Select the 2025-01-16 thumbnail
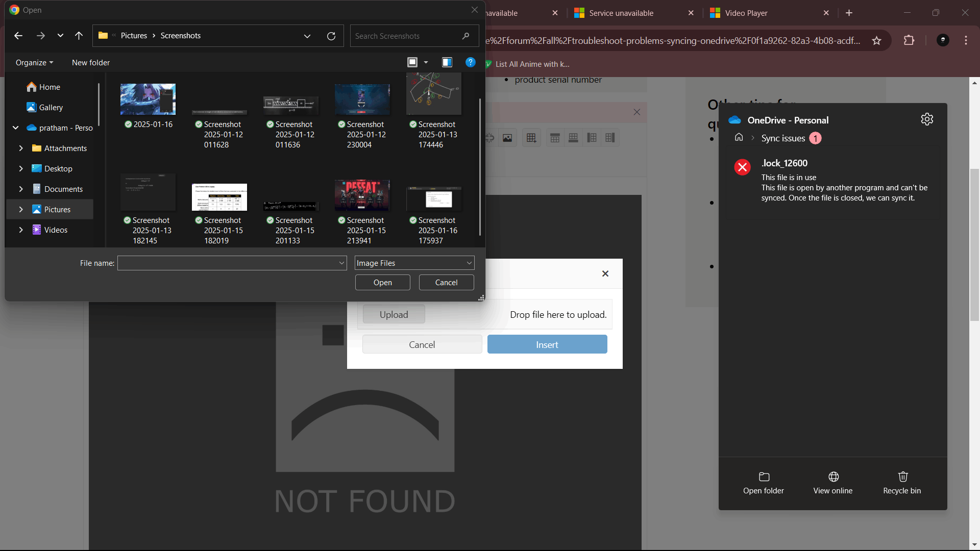Viewport: 980px width, 551px height. pos(148,100)
